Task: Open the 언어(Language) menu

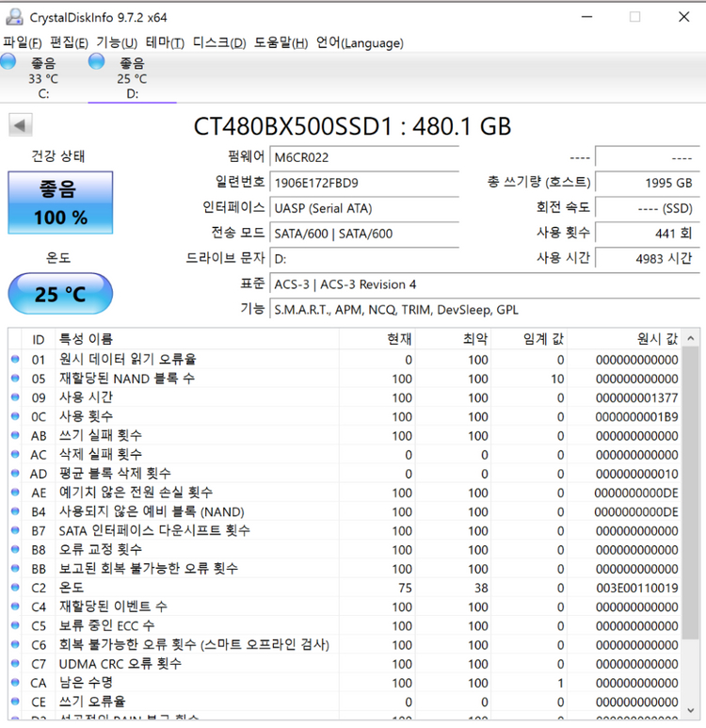Action: pyautogui.click(x=360, y=42)
